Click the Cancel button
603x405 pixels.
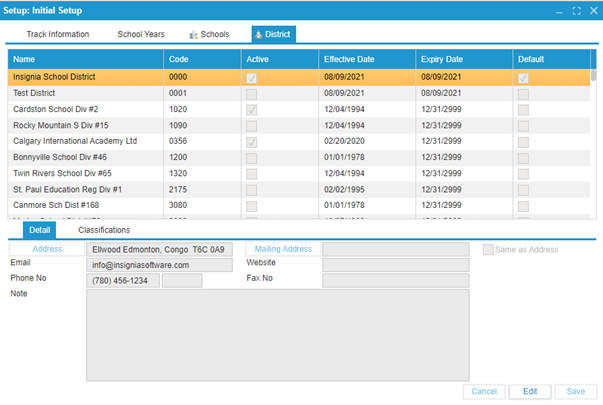(483, 392)
